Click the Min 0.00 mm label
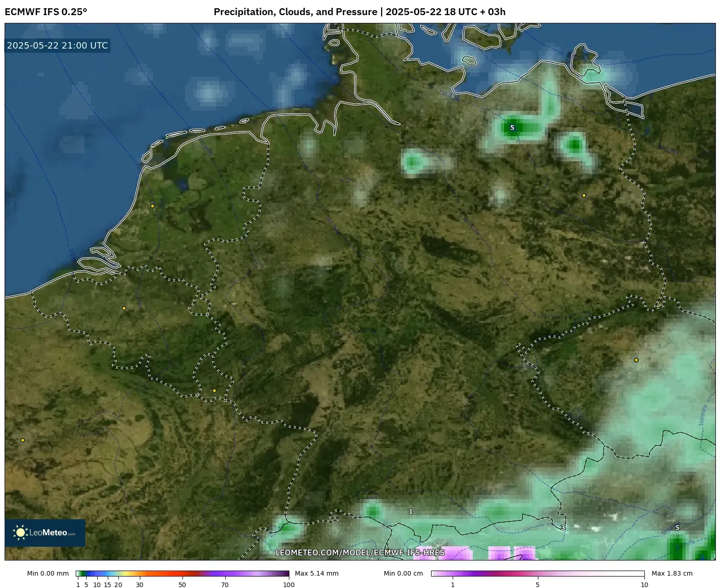 click(x=48, y=573)
